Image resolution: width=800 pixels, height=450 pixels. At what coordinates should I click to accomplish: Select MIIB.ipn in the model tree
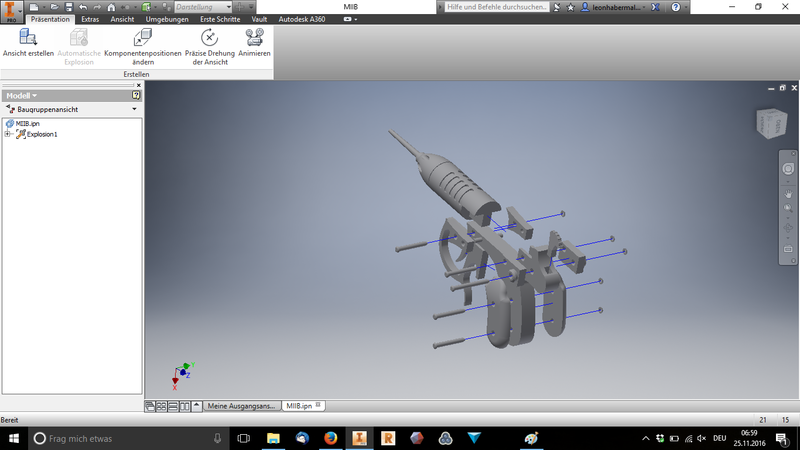click(x=27, y=123)
